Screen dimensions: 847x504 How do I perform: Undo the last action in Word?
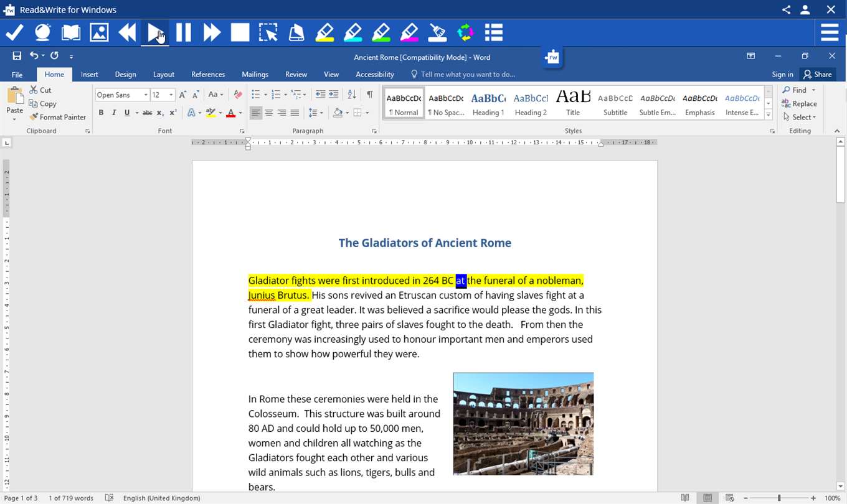click(34, 56)
